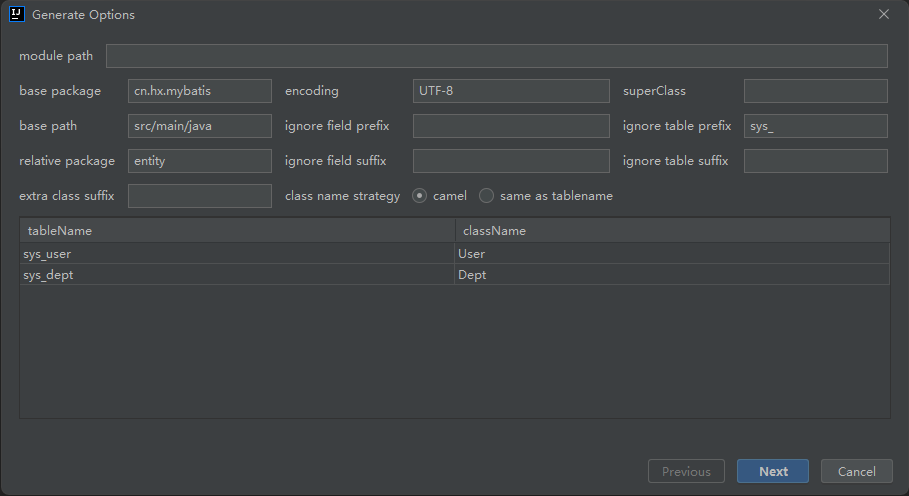The width and height of the screenshot is (909, 496).
Task: Click ignore table prefix field sys_
Action: tap(816, 126)
